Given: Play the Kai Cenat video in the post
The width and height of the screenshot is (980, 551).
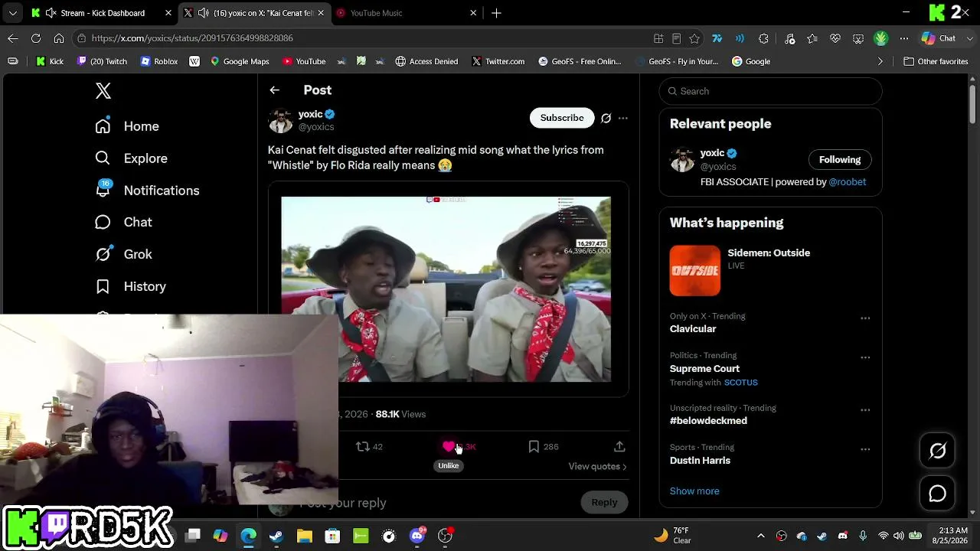Looking at the screenshot, I should coord(446,289).
